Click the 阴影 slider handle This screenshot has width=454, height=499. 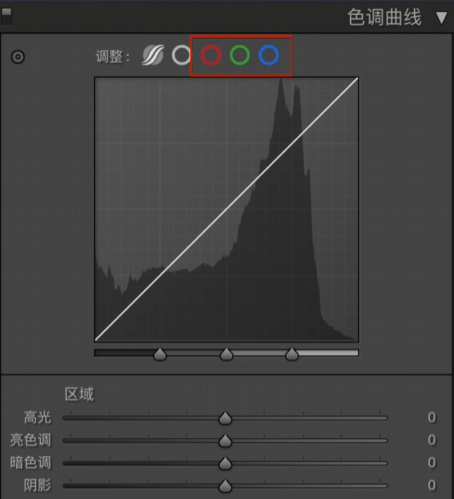[225, 486]
